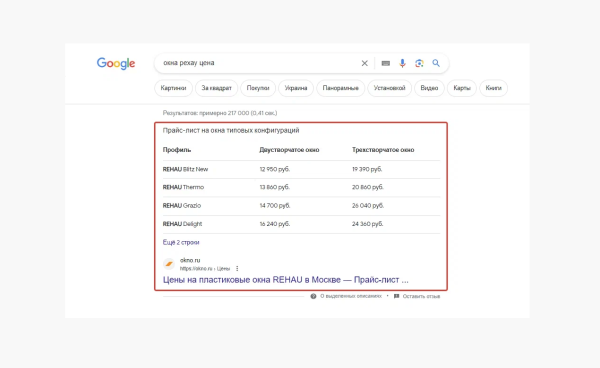Click the "REHAU Delight" row label
Screen dimensions: 600x368
(182, 224)
